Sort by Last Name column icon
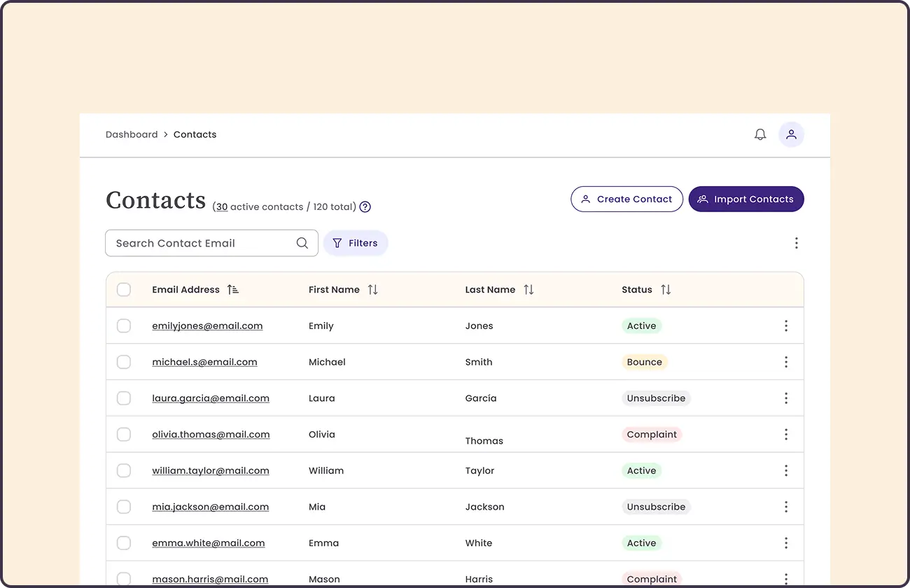The width and height of the screenshot is (910, 588). coord(528,290)
